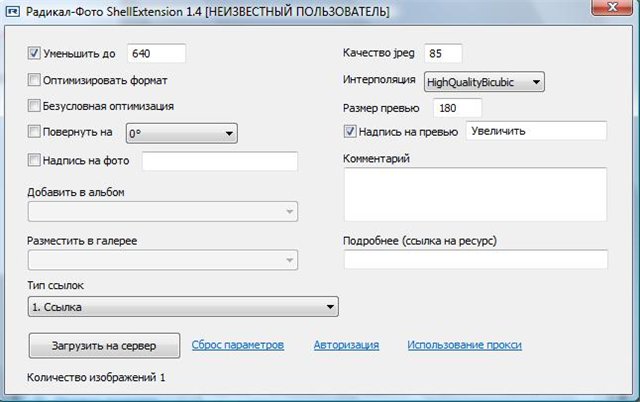This screenshot has width=640, height=402.
Task: Check the 'Надпись на фото' option
Action: 34,160
